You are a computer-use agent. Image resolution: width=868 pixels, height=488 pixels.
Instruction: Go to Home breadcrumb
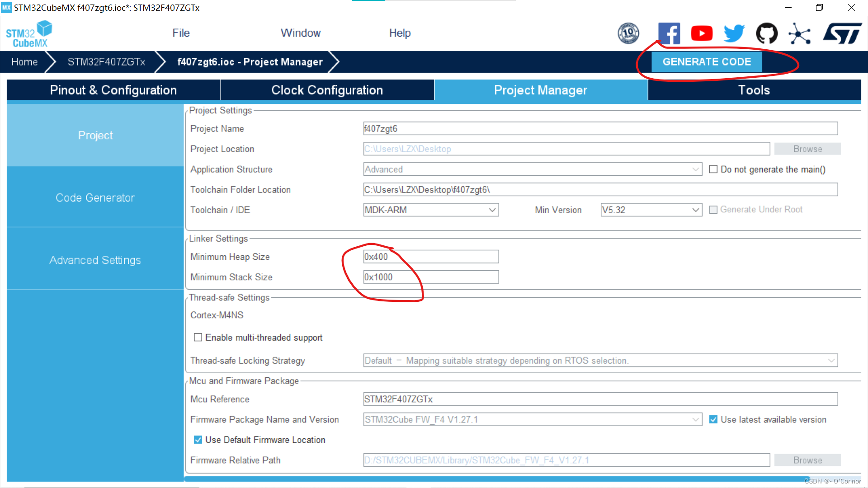click(24, 62)
